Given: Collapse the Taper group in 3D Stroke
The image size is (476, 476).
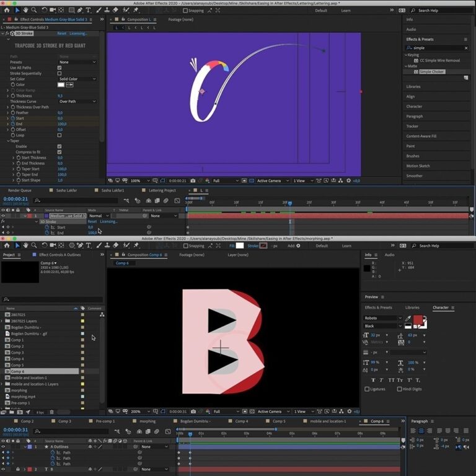Looking at the screenshot, I should tap(8, 141).
